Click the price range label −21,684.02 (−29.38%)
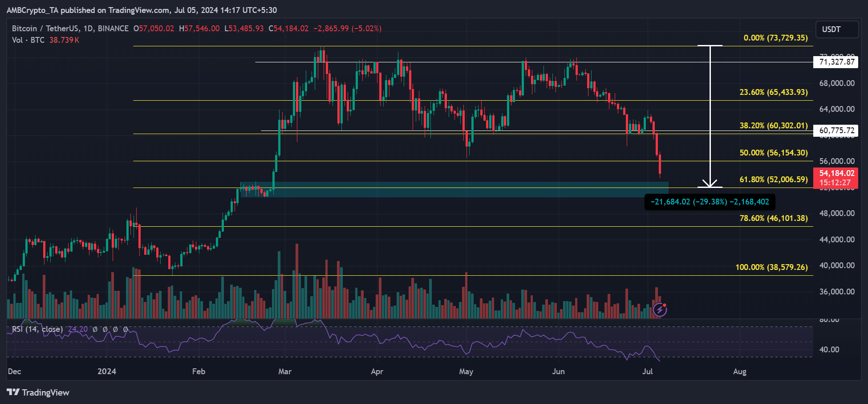 point(710,202)
